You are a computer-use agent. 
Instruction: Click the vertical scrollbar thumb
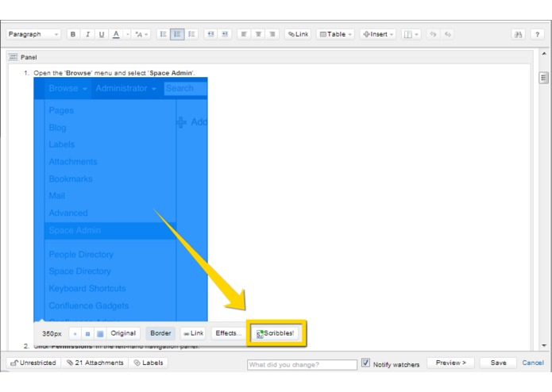point(544,78)
